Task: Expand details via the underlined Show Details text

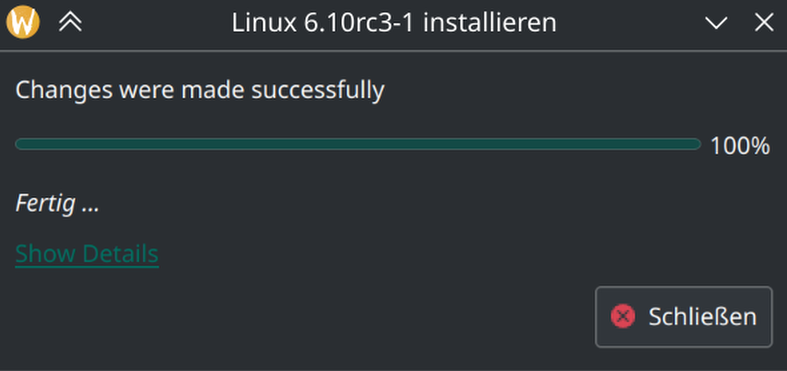Action: (87, 254)
